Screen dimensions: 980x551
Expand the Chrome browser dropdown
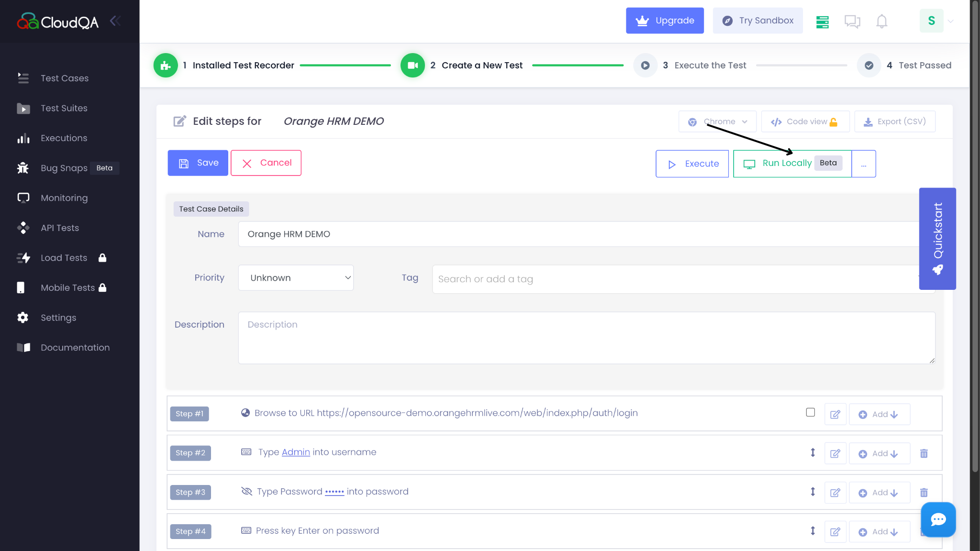717,121
